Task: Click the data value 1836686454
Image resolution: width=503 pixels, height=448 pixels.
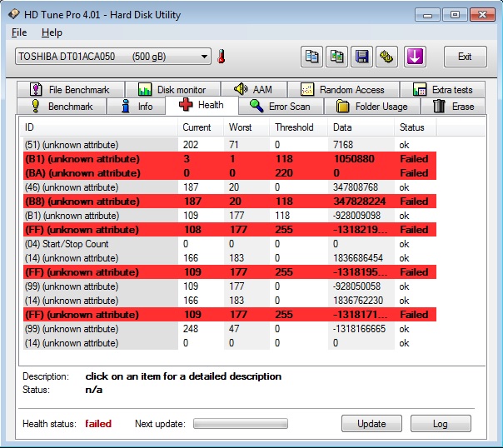Action: pyautogui.click(x=358, y=258)
